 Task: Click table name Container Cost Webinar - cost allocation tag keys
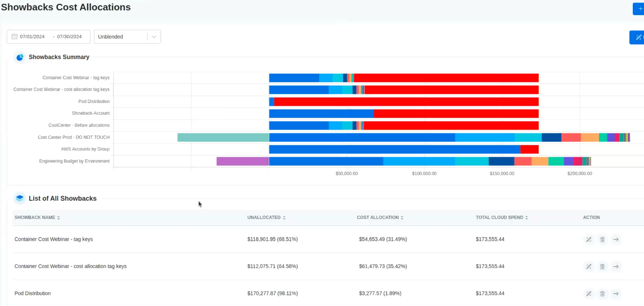coord(70,266)
